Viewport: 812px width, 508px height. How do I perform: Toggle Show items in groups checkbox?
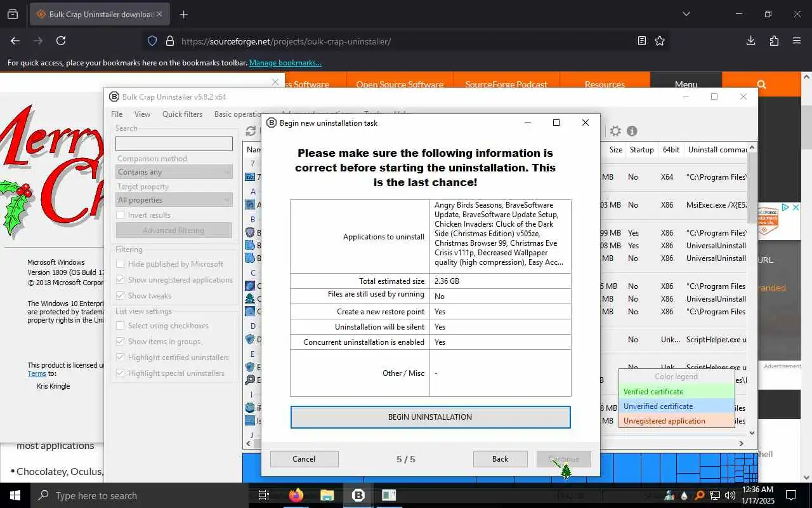(x=120, y=342)
